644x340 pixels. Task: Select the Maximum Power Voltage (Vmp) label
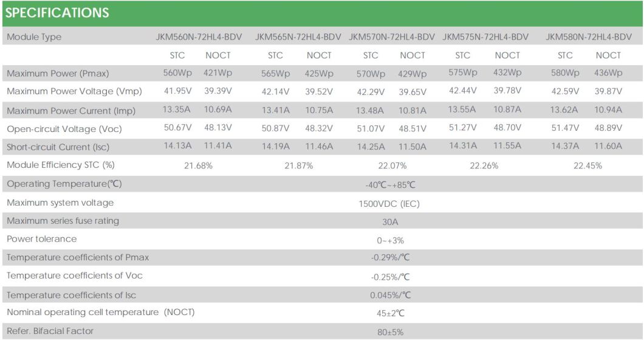click(x=74, y=92)
